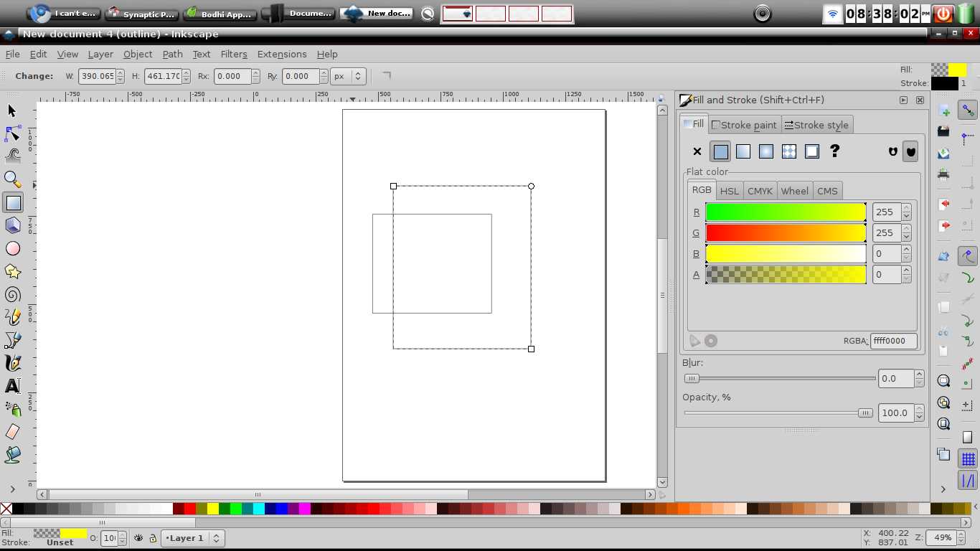Click the RGBA hex input field
980x551 pixels.
[x=893, y=341]
